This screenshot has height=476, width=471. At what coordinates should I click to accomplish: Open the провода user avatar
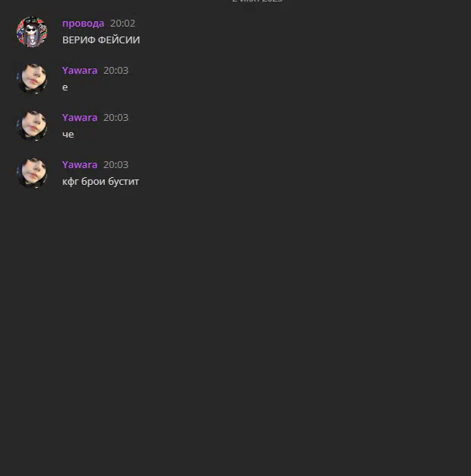[32, 32]
